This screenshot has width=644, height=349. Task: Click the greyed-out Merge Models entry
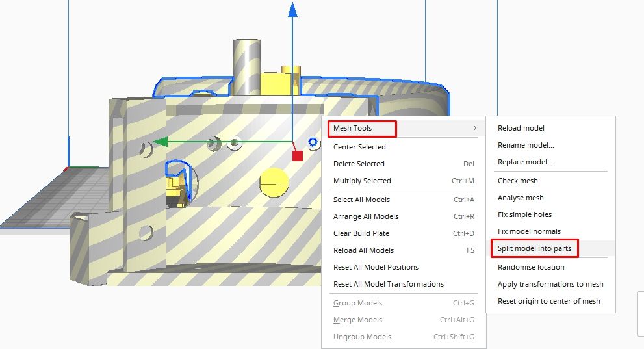(404, 320)
